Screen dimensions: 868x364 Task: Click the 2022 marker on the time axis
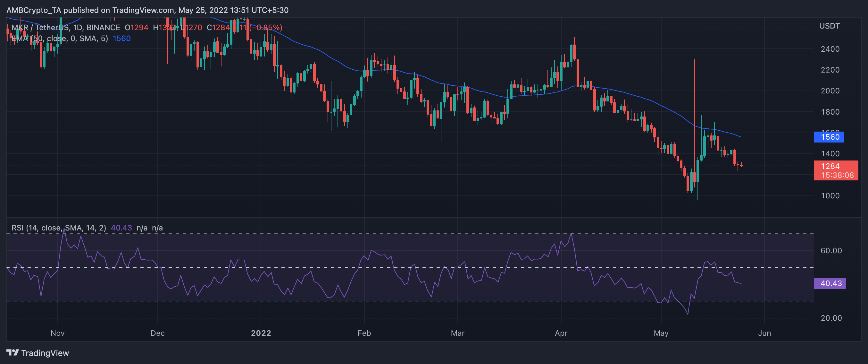tap(261, 333)
